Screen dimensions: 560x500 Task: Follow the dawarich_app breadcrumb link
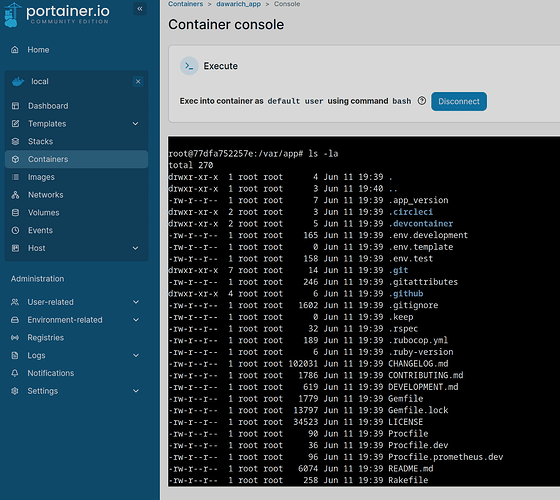[239, 4]
